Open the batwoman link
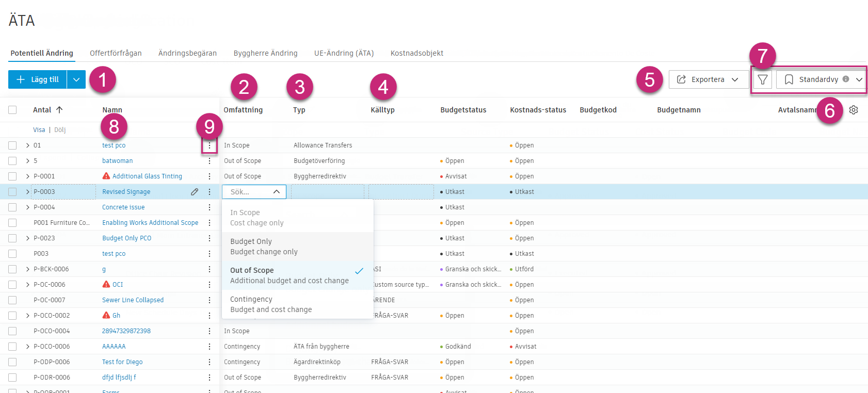 (x=118, y=161)
